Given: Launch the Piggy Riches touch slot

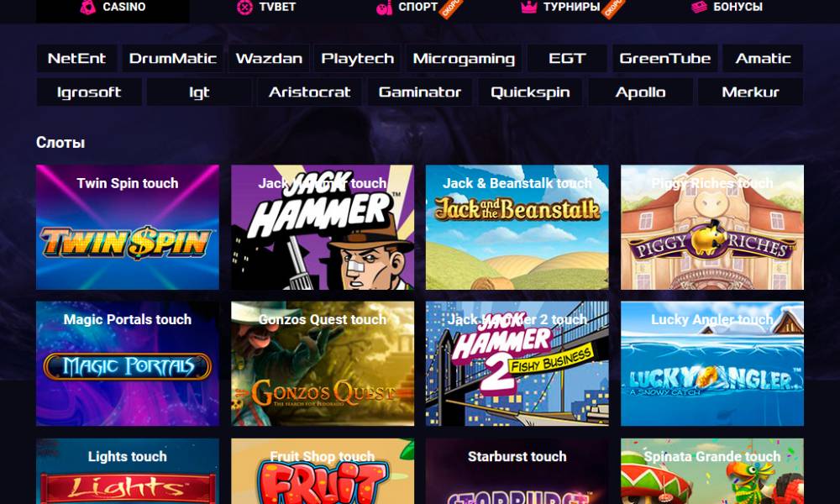Looking at the screenshot, I should click(712, 227).
